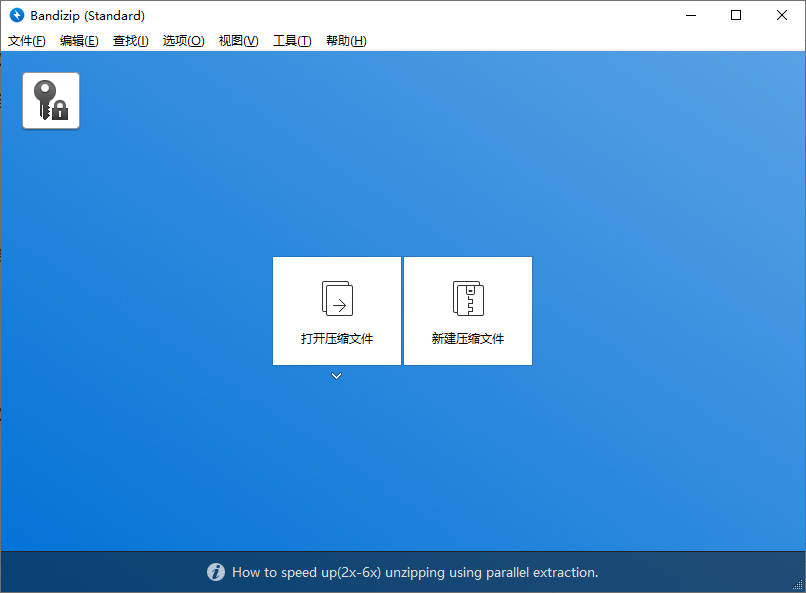Click the open archive icon with arrow
The image size is (806, 593).
pos(337,298)
